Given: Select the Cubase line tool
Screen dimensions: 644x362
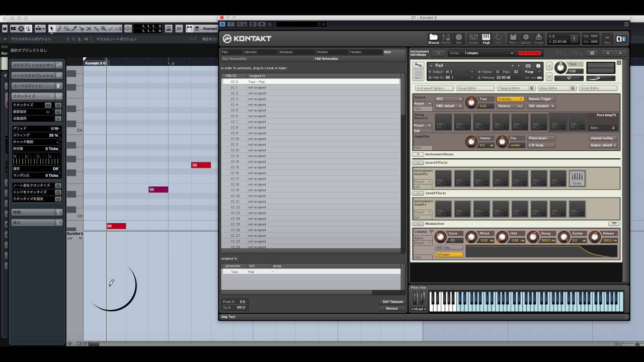Looking at the screenshot, I should click(x=111, y=29).
